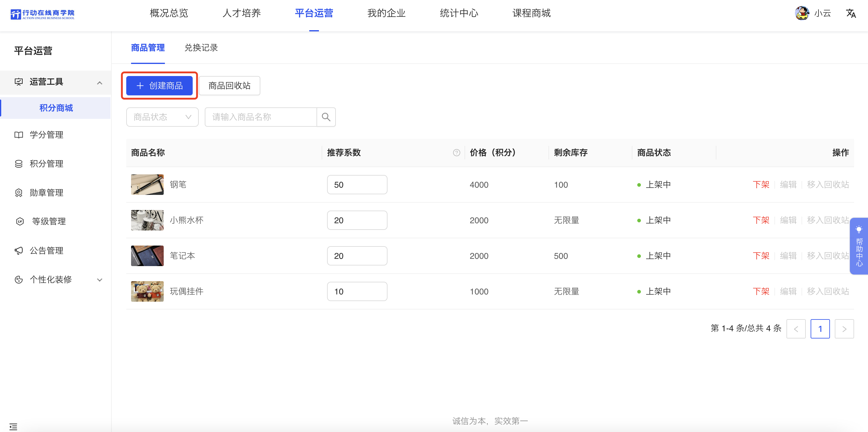The image size is (868, 432).
Task: Select the 平台运营 top navigation tab
Action: [x=314, y=13]
